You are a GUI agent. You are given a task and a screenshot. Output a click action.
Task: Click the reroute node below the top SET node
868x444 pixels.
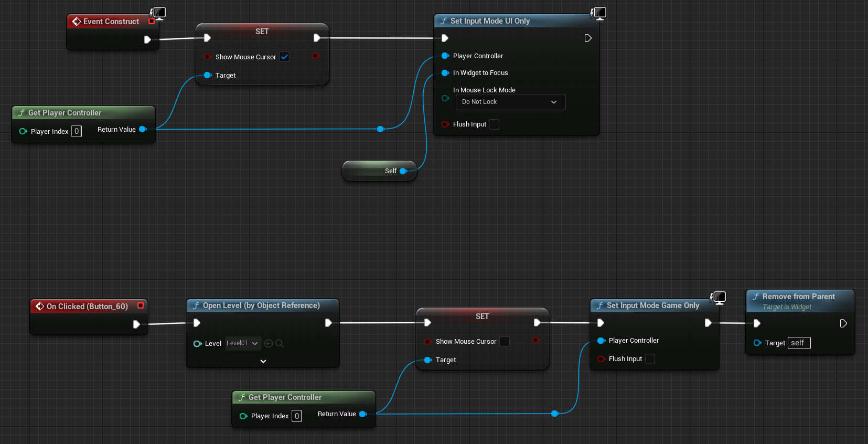[381, 129]
